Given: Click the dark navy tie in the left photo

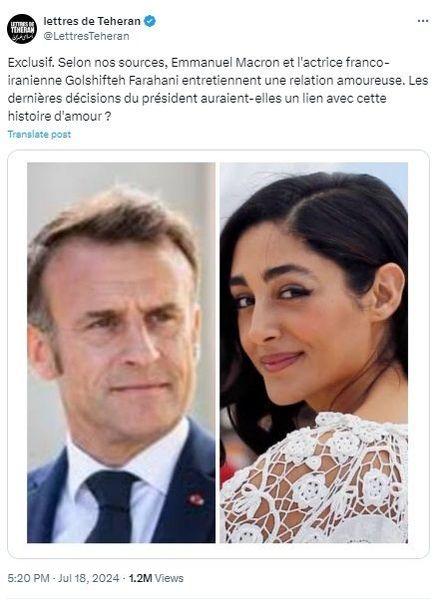Looking at the screenshot, I should click(113, 505).
